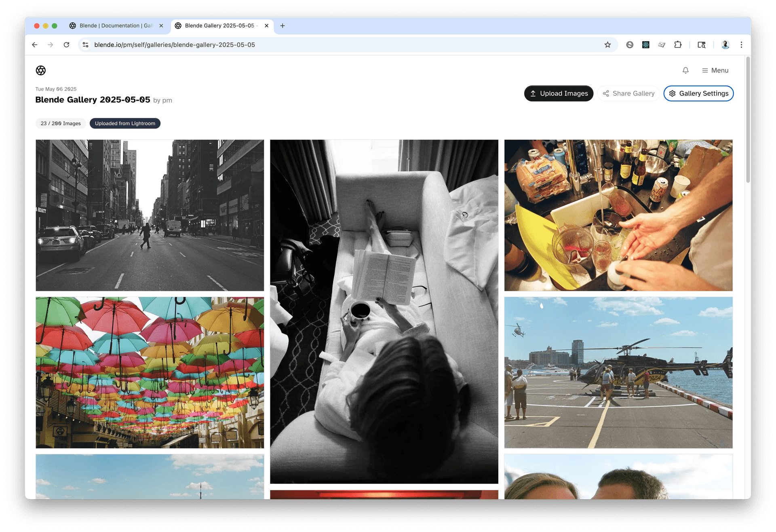This screenshot has height=532, width=776.
Task: Click the gear icon on Gallery Settings
Action: [x=672, y=93]
